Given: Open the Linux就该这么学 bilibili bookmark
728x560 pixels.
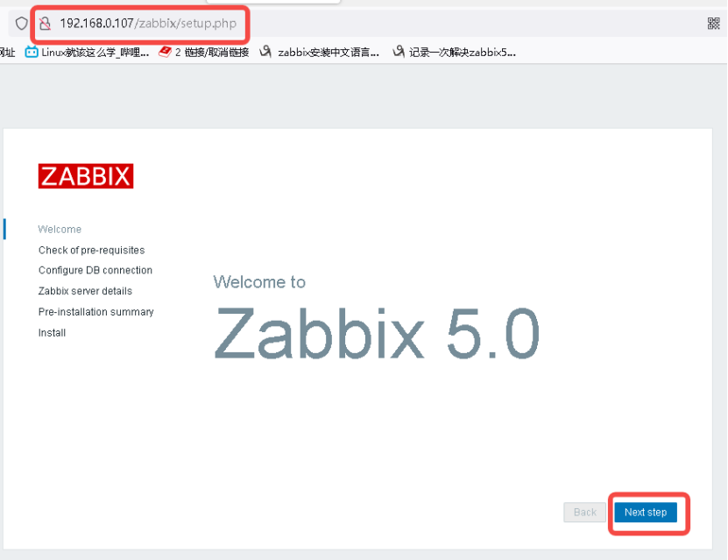Looking at the screenshot, I should tap(88, 52).
